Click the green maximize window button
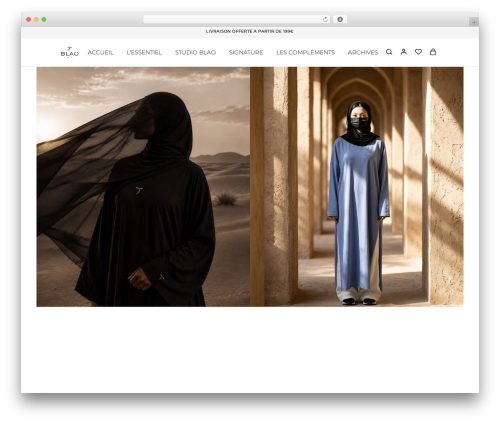Viewport: 500px width, 423px height. coord(44,20)
